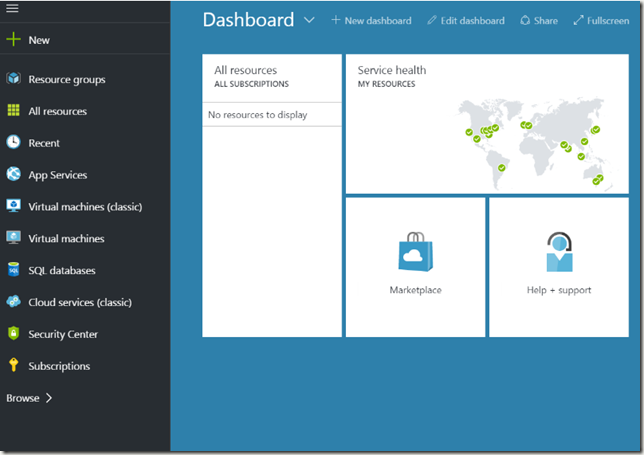The width and height of the screenshot is (644, 455).
Task: Click the Browse link
Action: click(x=23, y=398)
